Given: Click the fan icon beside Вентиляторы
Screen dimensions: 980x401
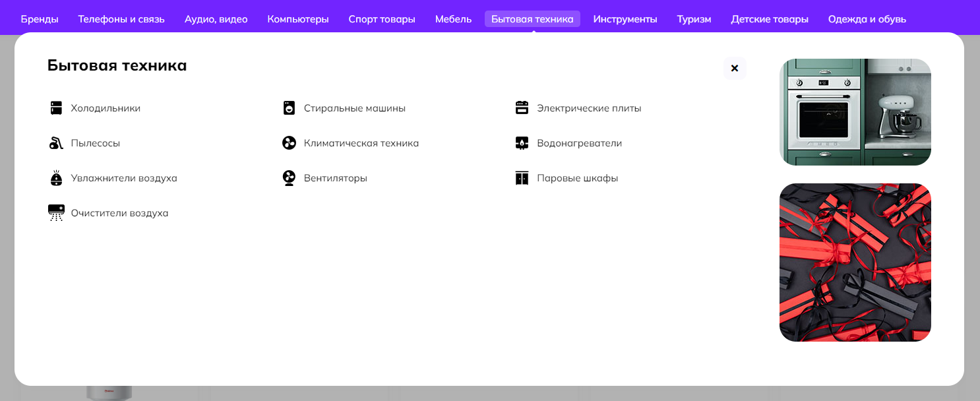Looking at the screenshot, I should tap(289, 178).
